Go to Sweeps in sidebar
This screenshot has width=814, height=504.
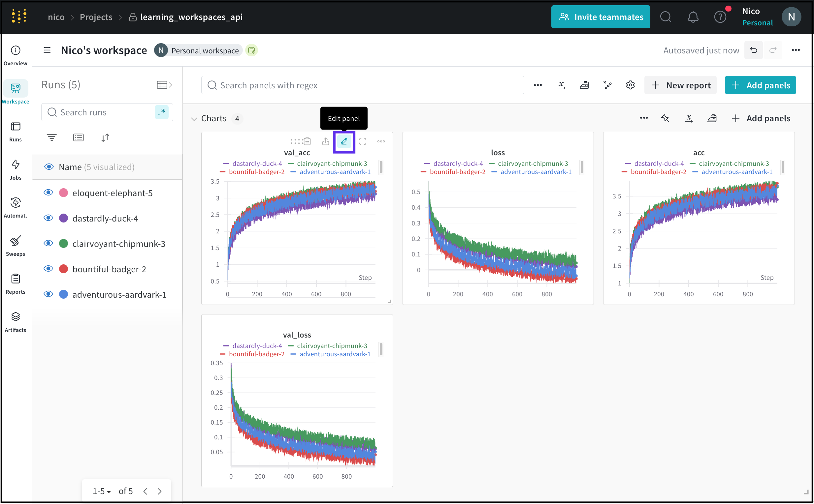coord(16,246)
